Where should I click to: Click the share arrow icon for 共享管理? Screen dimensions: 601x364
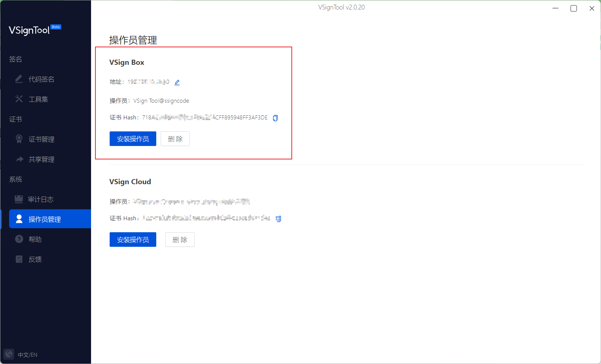pyautogui.click(x=19, y=159)
